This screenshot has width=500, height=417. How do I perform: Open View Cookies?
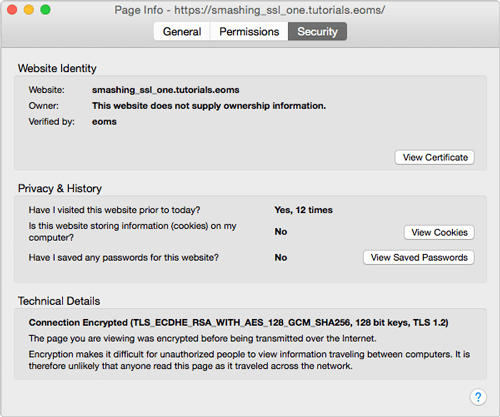(439, 232)
